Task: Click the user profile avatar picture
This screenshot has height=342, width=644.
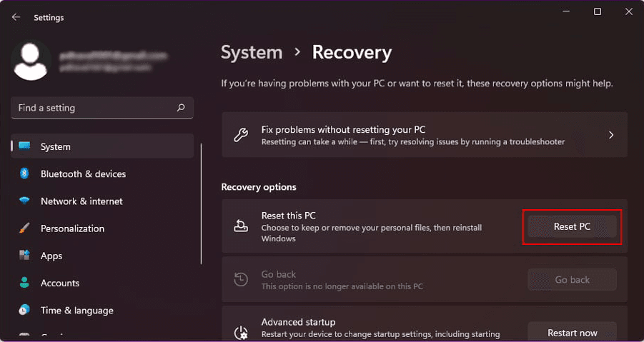Action: pyautogui.click(x=31, y=61)
